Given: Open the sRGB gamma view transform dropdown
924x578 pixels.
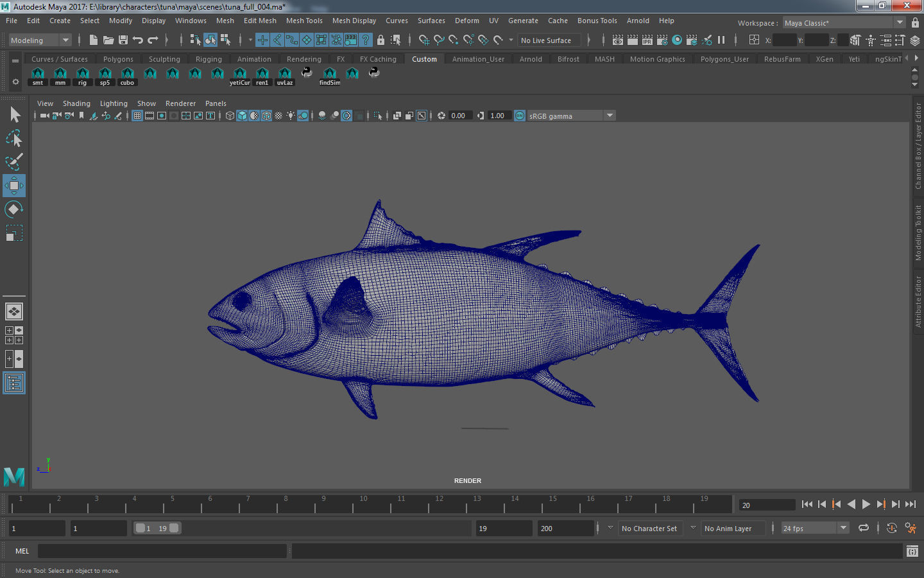Looking at the screenshot, I should 572,116.
